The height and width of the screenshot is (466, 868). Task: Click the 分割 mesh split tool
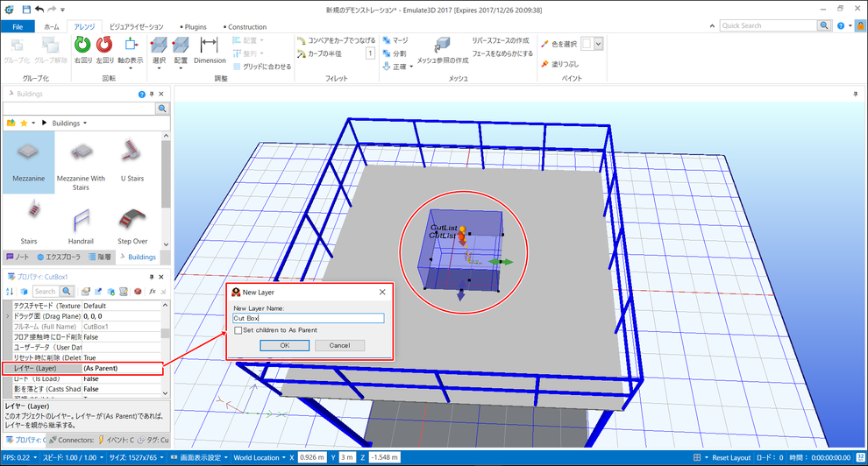coord(395,53)
